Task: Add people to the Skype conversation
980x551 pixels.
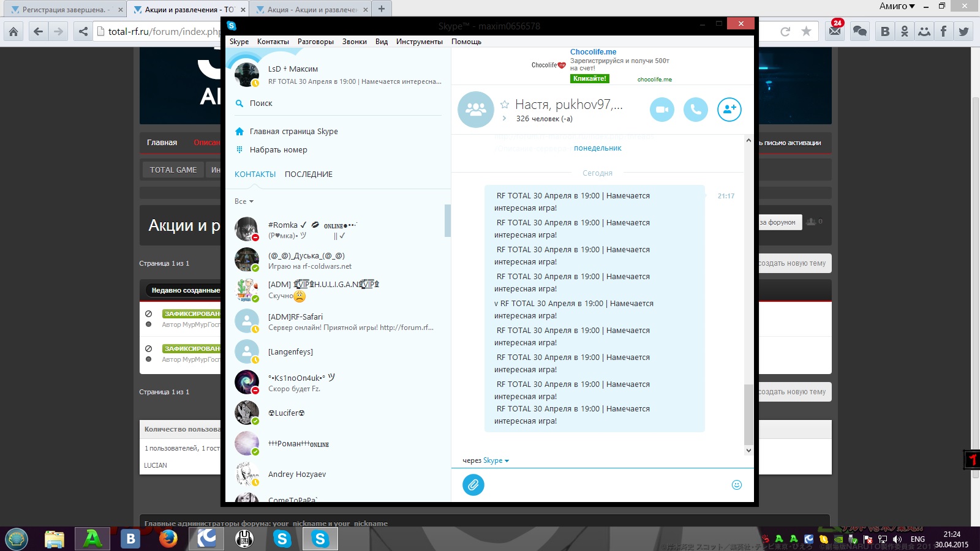Action: tap(729, 110)
